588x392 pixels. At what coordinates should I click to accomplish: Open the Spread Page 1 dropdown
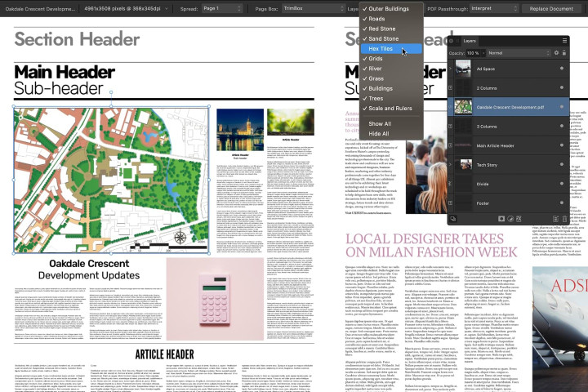point(222,8)
